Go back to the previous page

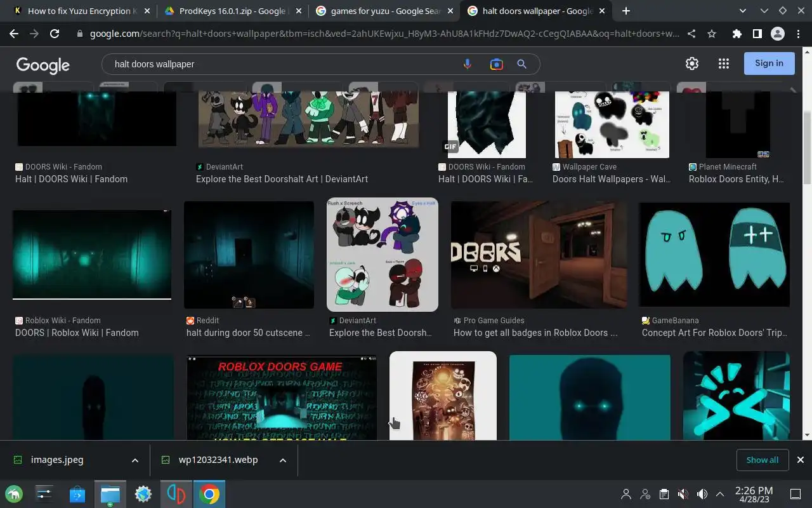coord(14,34)
